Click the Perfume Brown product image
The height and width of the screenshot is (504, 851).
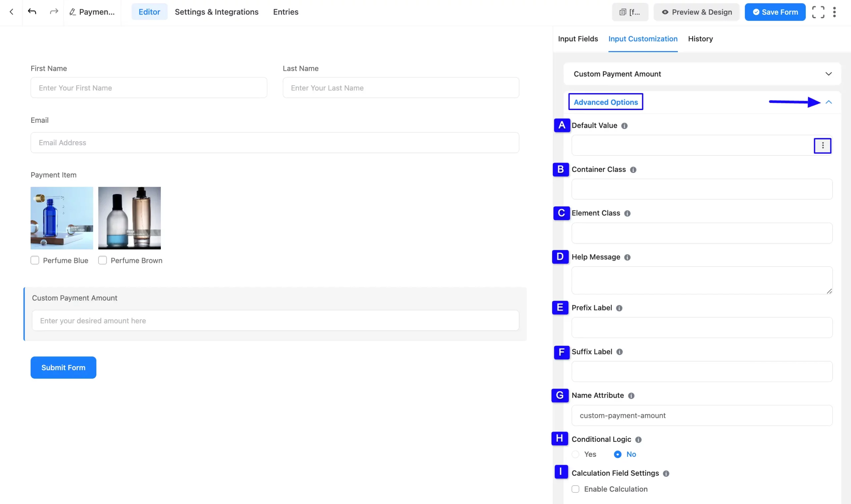point(129,218)
